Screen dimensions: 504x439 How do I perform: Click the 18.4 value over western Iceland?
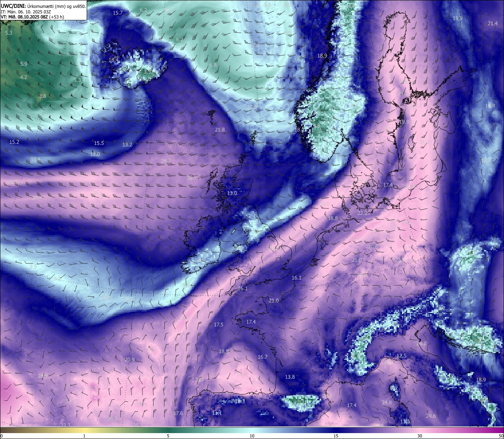point(113,60)
